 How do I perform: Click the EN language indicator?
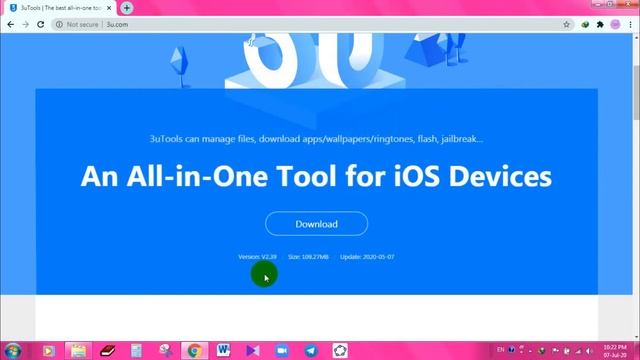click(500, 350)
